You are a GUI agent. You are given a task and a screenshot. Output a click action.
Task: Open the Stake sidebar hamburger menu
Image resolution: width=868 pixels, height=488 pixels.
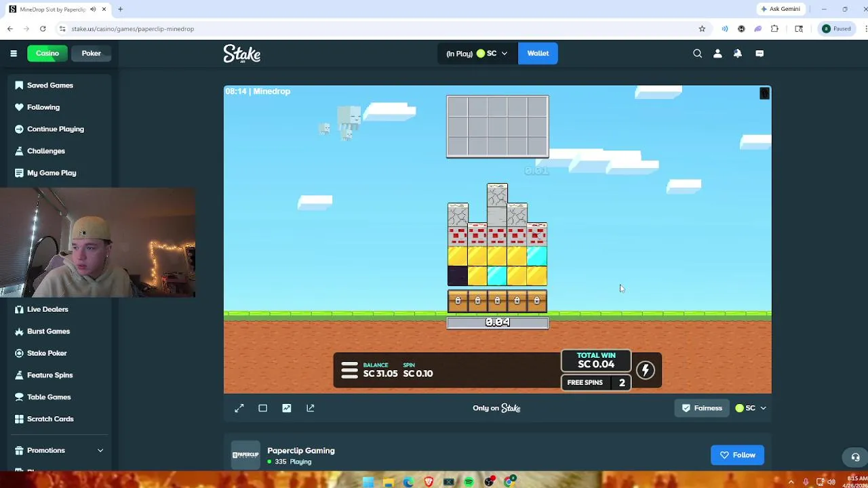point(14,54)
